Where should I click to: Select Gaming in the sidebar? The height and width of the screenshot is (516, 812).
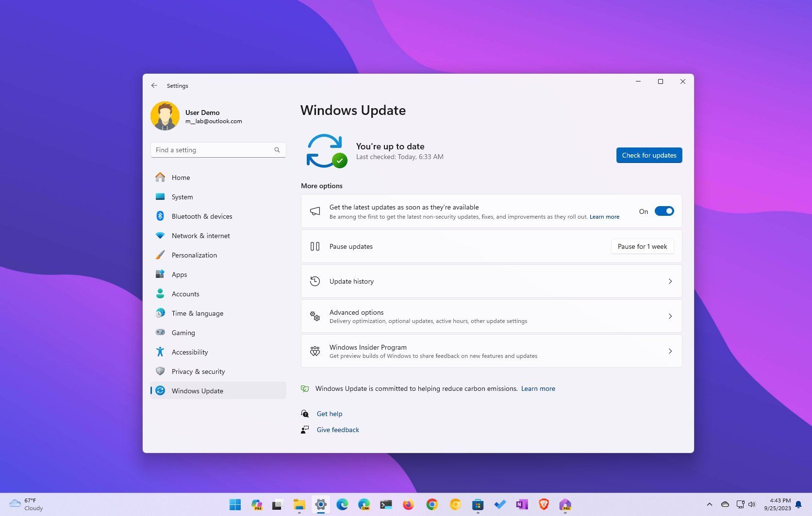pyautogui.click(x=218, y=333)
